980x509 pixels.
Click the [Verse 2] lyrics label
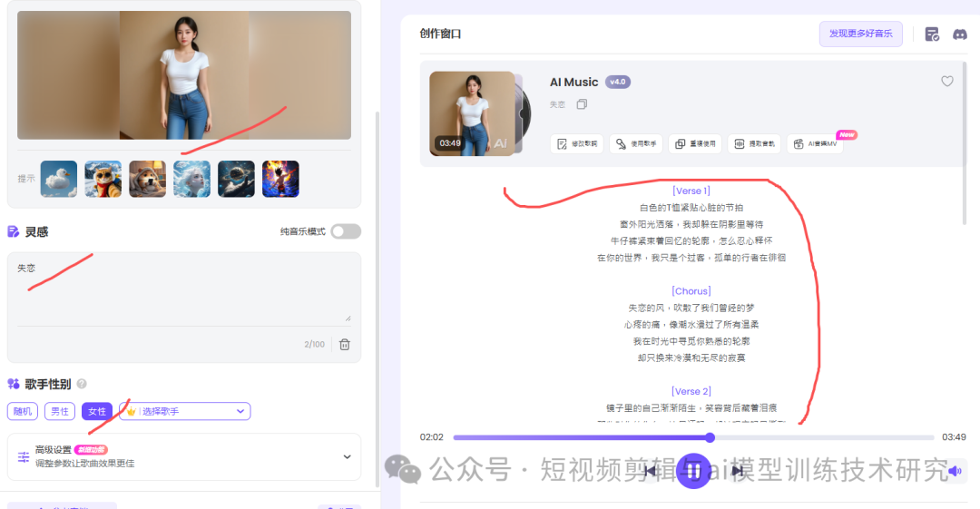coord(691,391)
